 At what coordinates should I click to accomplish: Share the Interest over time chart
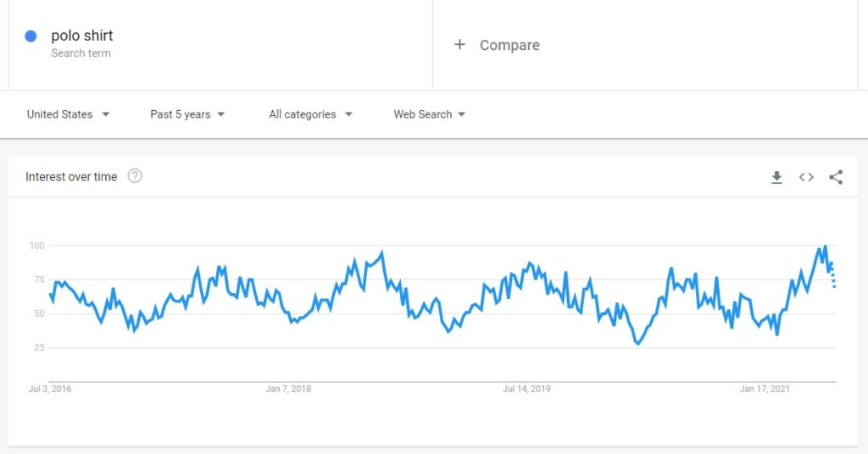click(836, 177)
